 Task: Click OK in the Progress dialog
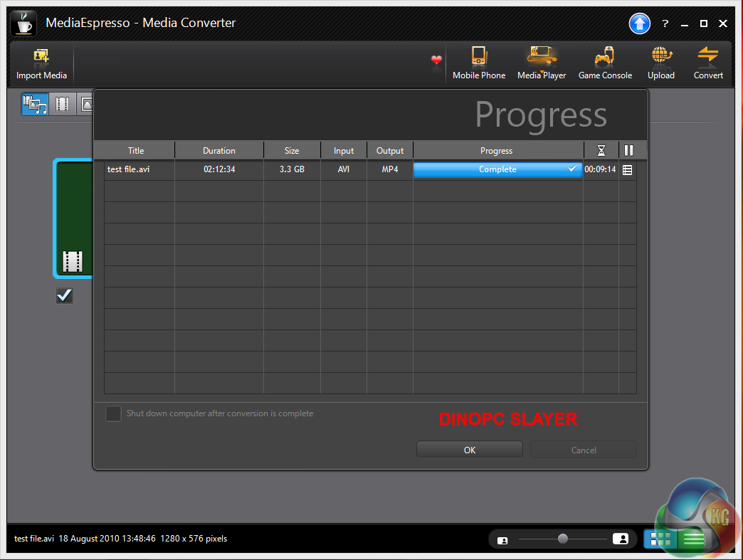470,450
